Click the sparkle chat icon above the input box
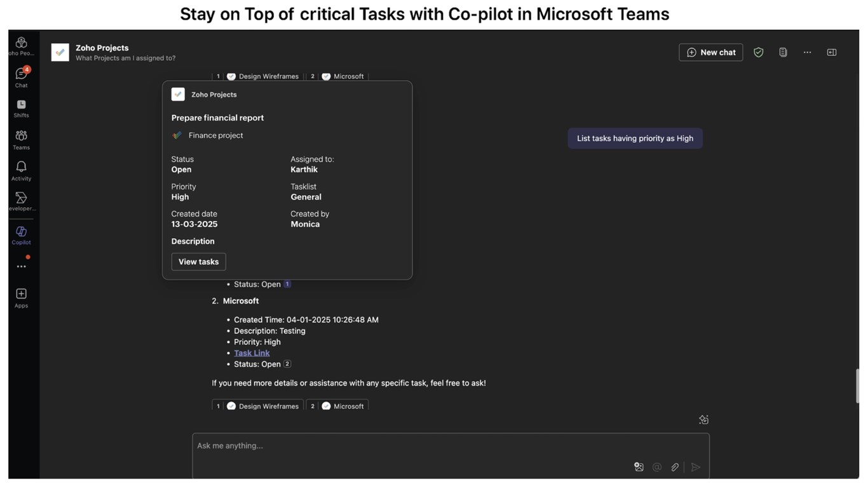 703,419
